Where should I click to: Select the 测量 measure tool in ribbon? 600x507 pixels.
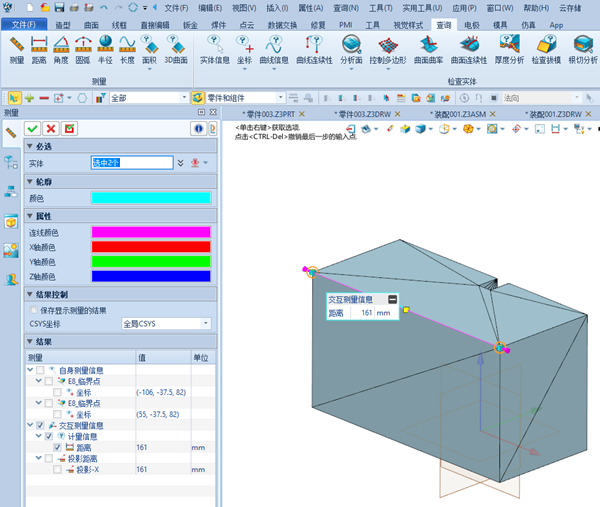pyautogui.click(x=16, y=50)
